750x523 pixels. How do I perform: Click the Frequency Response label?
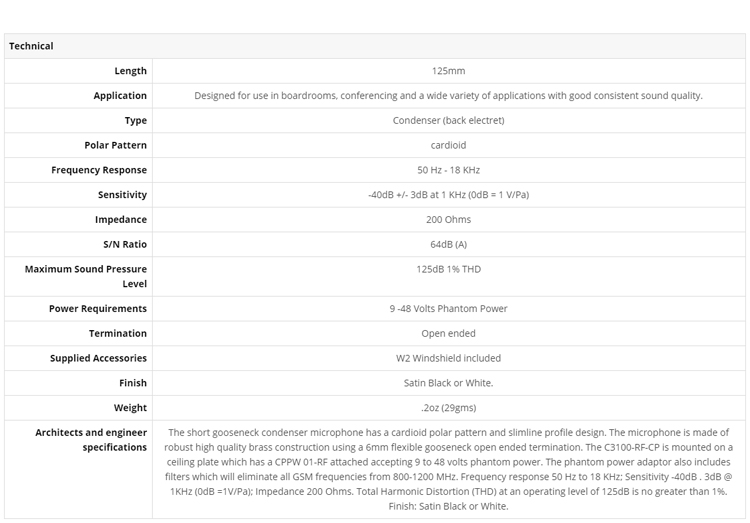99,170
